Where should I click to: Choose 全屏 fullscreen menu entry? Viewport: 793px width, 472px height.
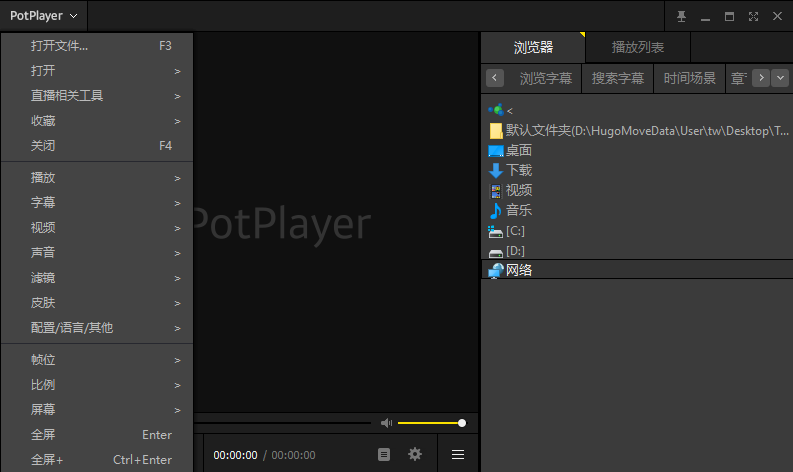tap(97, 435)
